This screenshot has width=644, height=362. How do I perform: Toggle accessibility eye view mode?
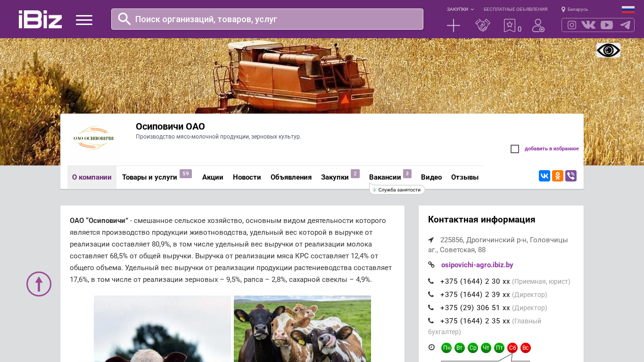click(608, 50)
